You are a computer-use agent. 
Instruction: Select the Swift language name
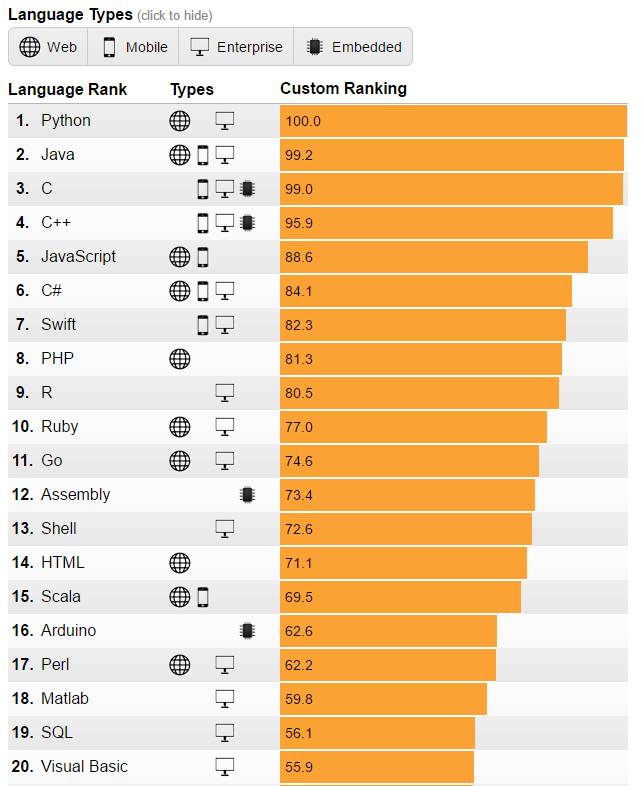tap(58, 325)
